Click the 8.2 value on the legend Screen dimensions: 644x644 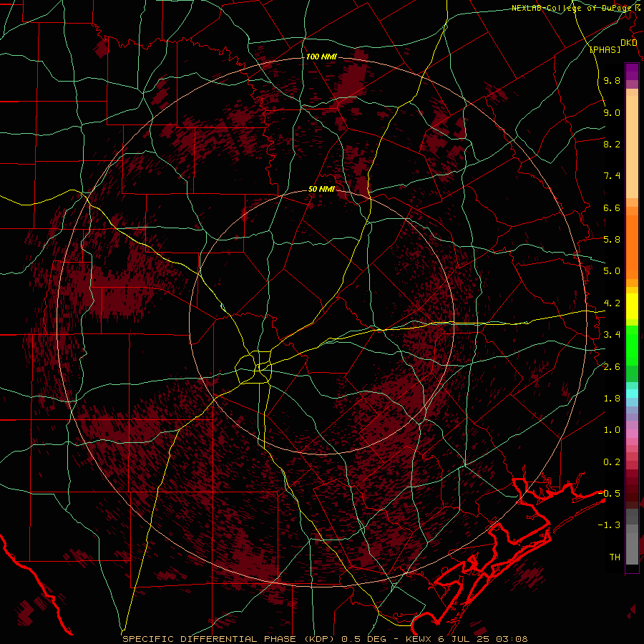click(x=612, y=144)
